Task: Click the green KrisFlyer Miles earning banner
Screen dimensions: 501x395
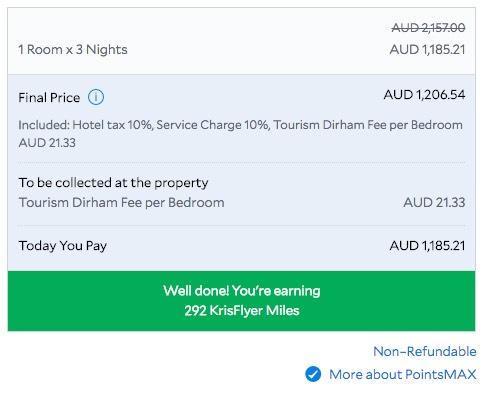Action: pyautogui.click(x=242, y=301)
